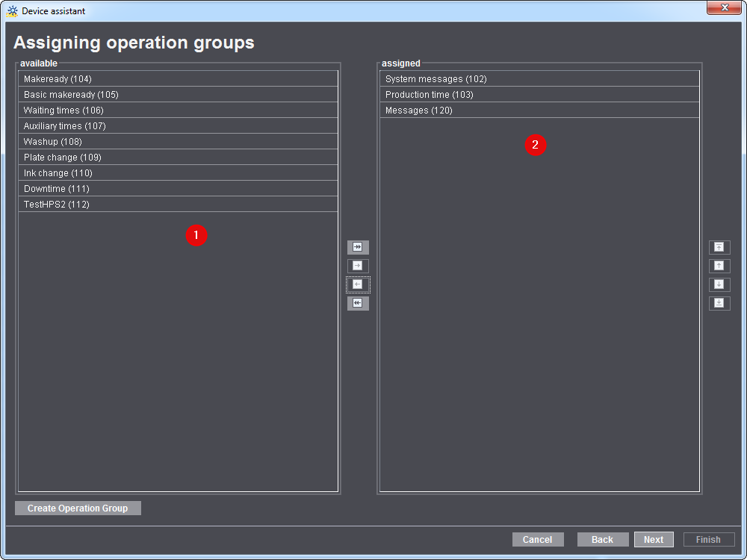Select Basic makeready (105) entry
Screen dimensions: 747x560
(178, 95)
